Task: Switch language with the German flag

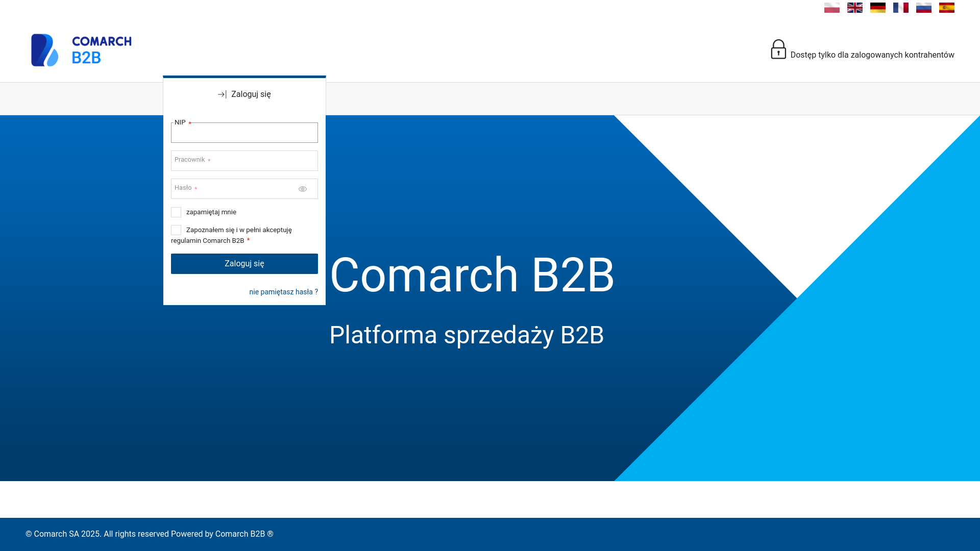Action: point(877,8)
